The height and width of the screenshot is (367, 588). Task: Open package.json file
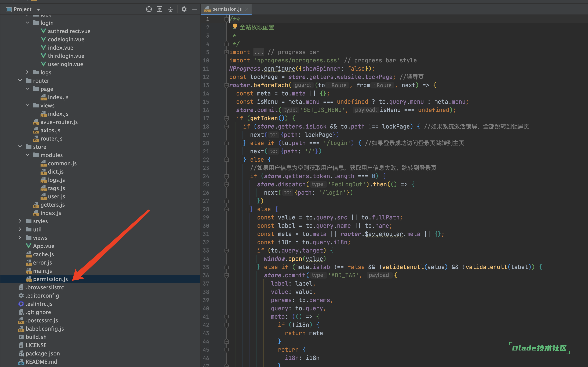pyautogui.click(x=43, y=353)
